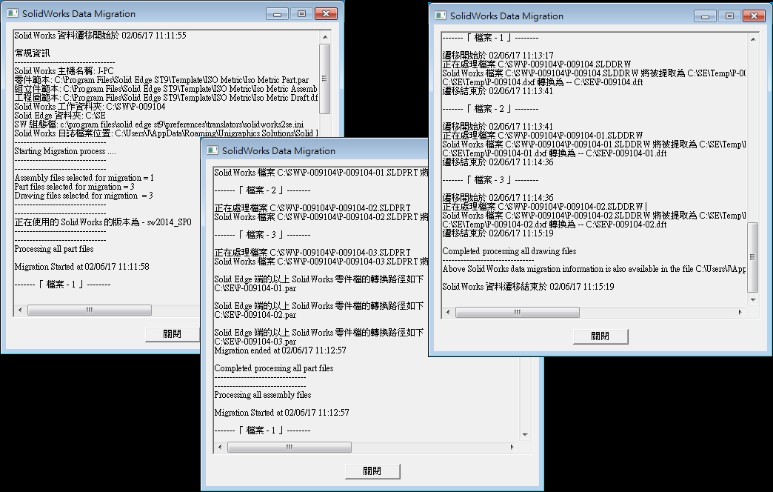
Task: Click the right scroll arrow in right window
Action: click(740, 313)
